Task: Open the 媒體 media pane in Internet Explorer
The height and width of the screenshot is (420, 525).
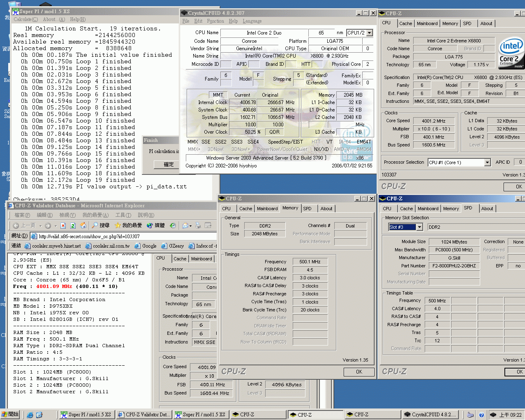Action: (x=155, y=225)
